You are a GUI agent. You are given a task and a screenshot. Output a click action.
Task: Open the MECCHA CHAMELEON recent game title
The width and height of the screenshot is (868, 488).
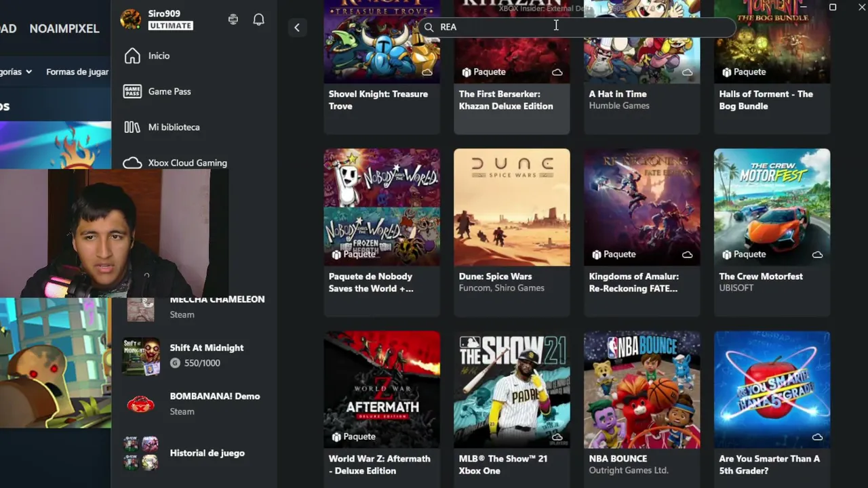coord(217,300)
